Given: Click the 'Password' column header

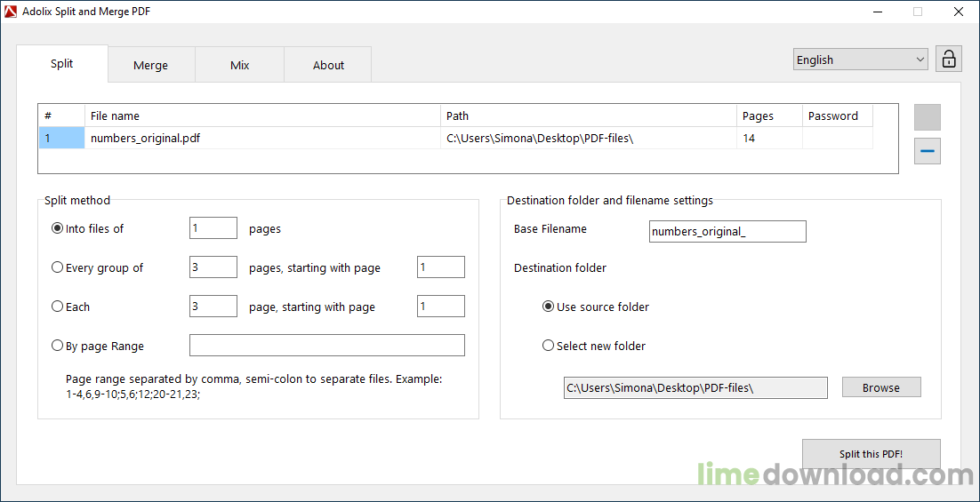Looking at the screenshot, I should click(838, 116).
